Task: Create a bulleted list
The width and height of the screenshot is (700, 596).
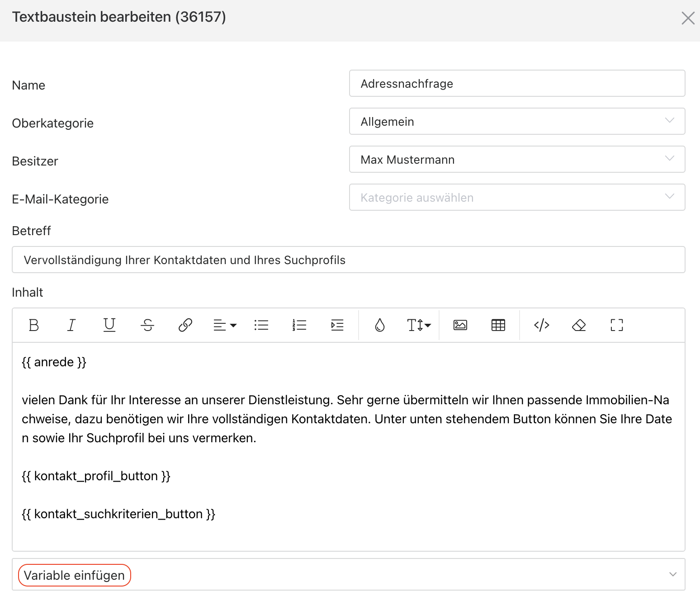Action: point(261,325)
